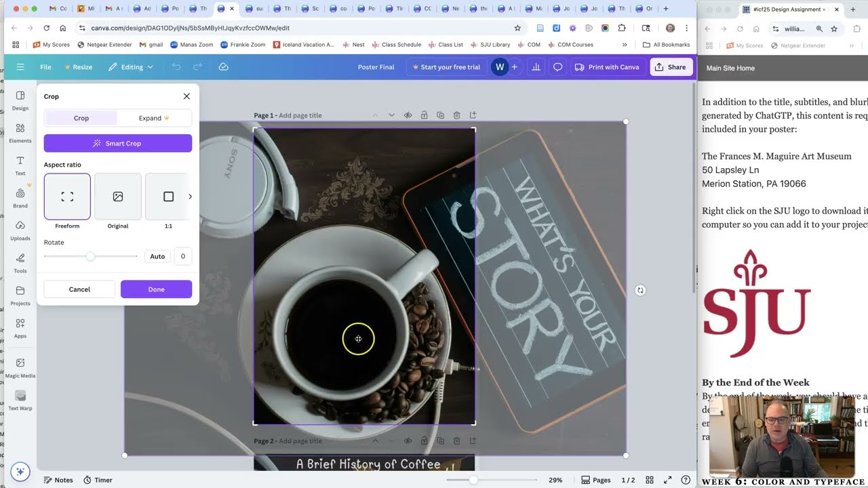Open the Resize menu
Viewport: 868px width, 488px height.
click(x=78, y=67)
